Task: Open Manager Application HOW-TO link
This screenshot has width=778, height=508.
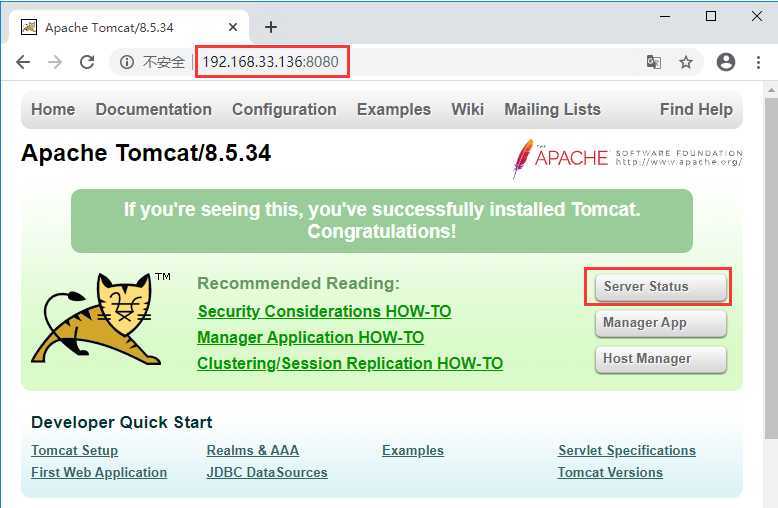Action: pos(311,337)
